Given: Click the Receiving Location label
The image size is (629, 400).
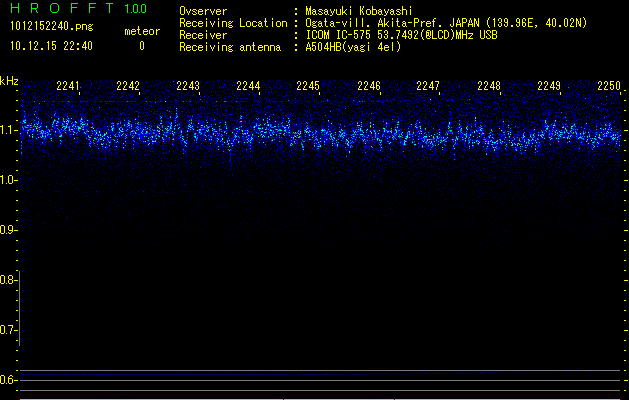Looking at the screenshot, I should coord(233,23).
